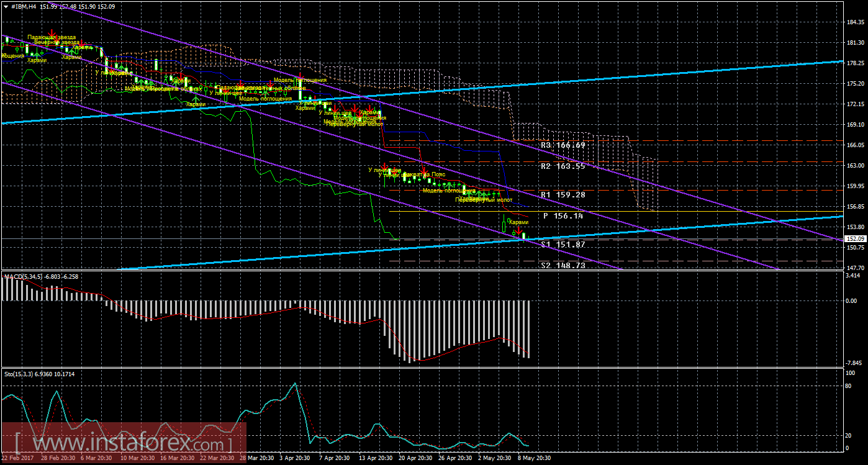Select the S1 151.87 support label
The width and height of the screenshot is (868, 465).
pos(563,245)
